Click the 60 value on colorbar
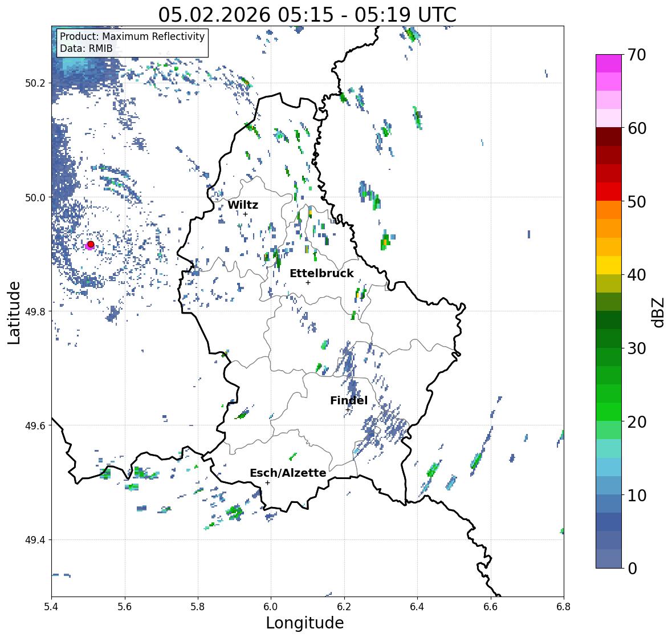 coord(637,128)
